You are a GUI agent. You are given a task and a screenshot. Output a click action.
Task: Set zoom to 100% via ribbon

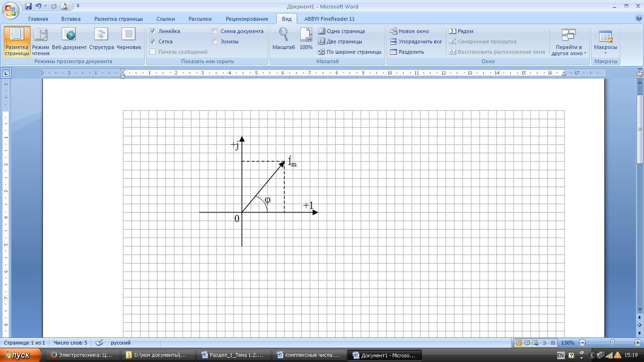306,39
